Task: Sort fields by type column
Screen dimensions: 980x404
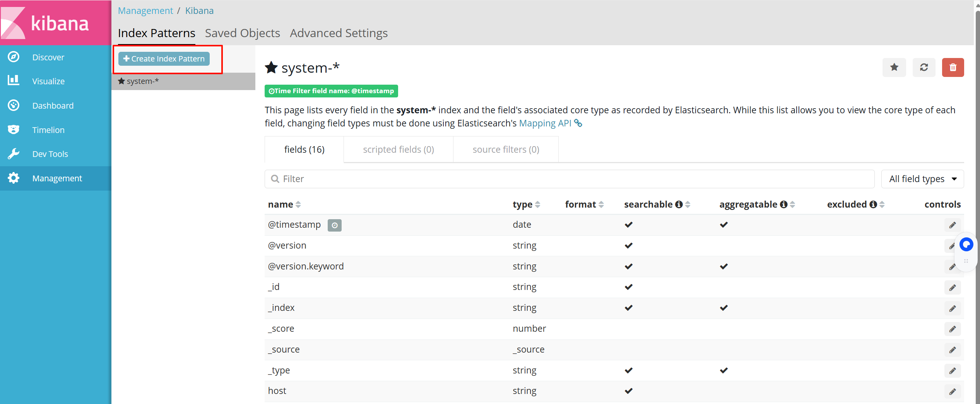Action: [538, 205]
